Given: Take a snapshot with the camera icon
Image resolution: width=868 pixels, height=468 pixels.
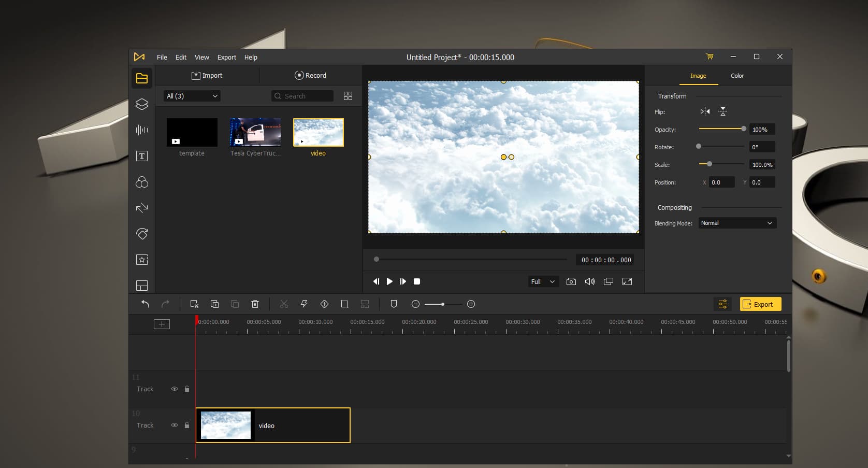Looking at the screenshot, I should [x=571, y=281].
